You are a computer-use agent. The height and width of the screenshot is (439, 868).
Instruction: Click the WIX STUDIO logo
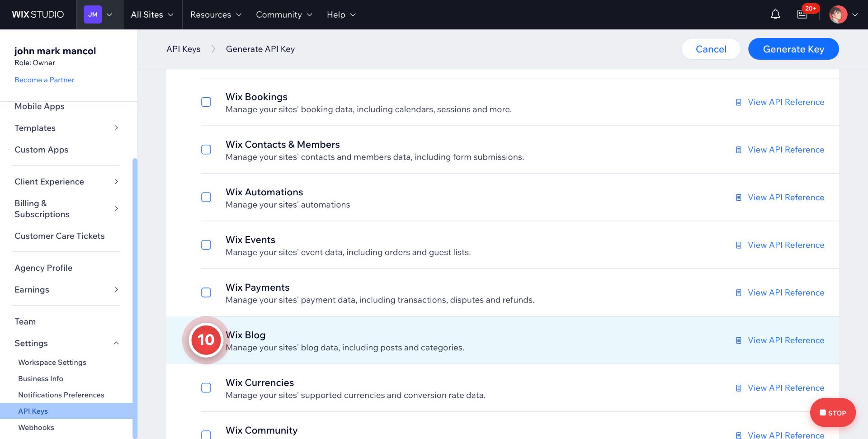(38, 14)
